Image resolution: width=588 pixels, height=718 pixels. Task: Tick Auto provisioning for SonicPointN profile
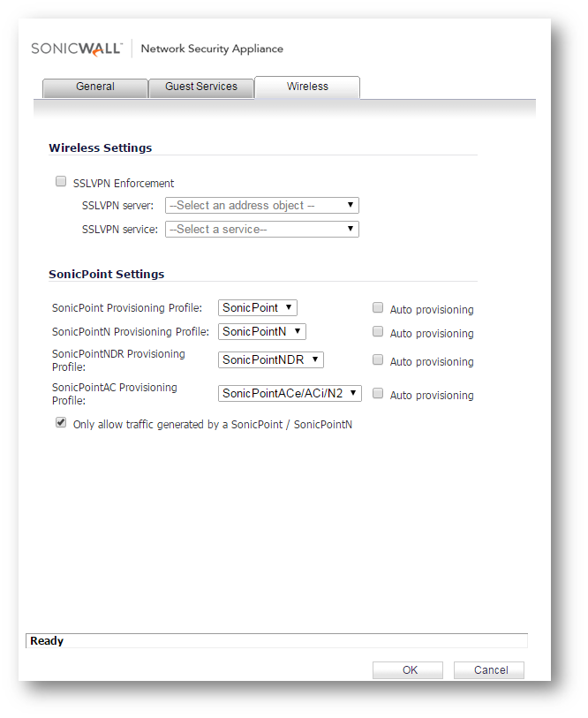click(378, 332)
